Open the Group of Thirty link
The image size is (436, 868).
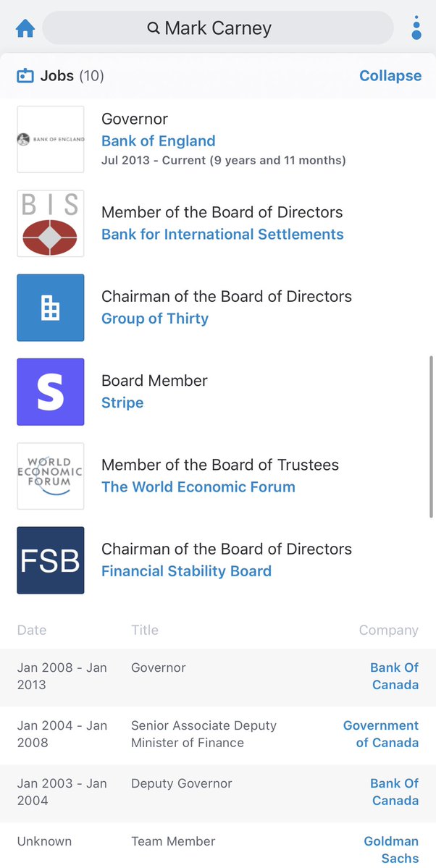pyautogui.click(x=155, y=319)
